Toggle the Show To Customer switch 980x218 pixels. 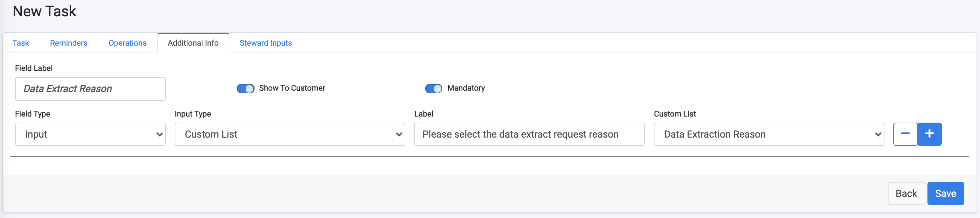[x=245, y=89]
